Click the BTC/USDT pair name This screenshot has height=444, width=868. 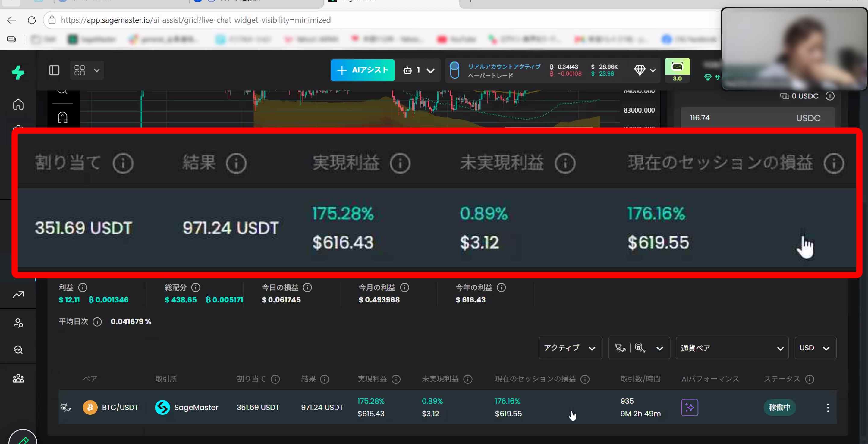click(120, 407)
